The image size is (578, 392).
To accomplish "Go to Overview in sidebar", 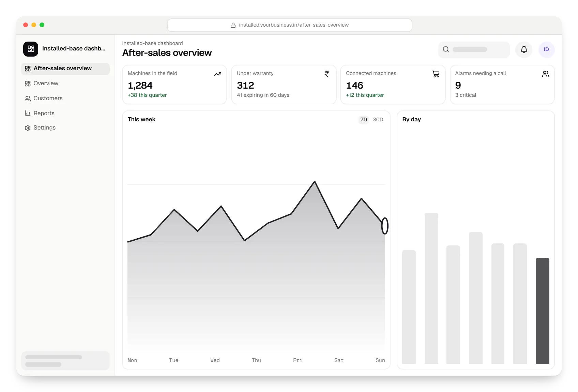I will click(65, 84).
